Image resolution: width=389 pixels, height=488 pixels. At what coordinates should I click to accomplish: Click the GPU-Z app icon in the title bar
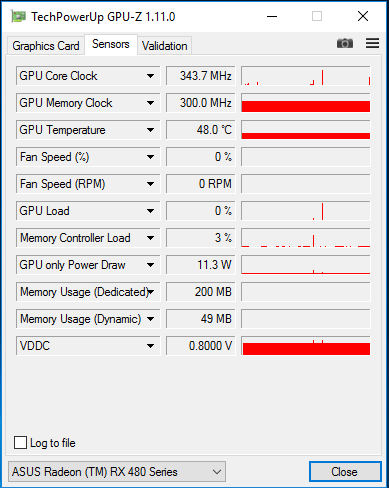(18, 16)
